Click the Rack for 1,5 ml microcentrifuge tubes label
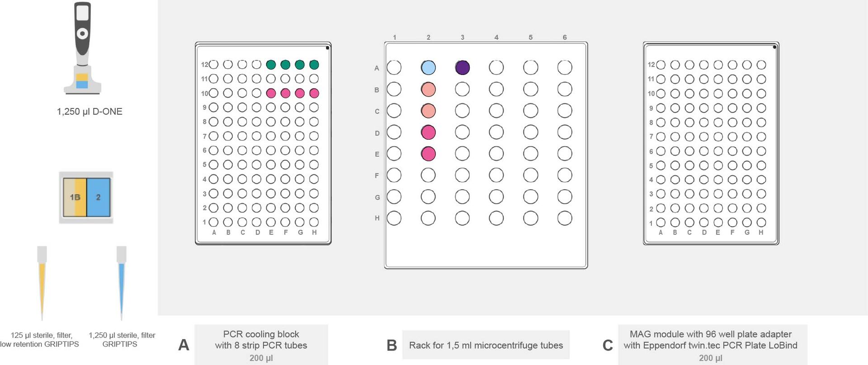868x365 pixels. tap(486, 345)
